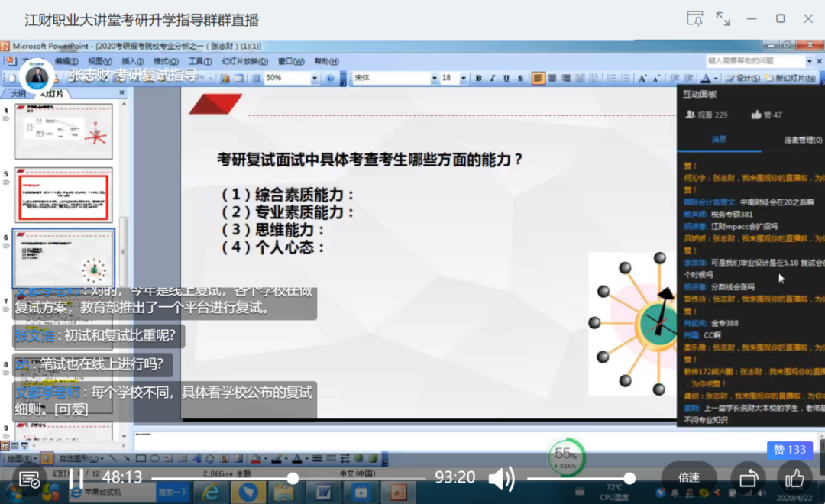The image size is (825, 504).
Task: Apply italic formatting in the toolbar
Action: pos(493,78)
